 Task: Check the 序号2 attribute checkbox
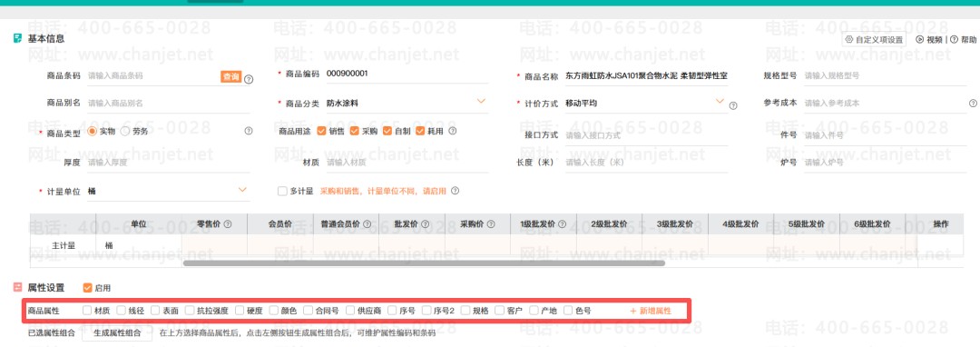426,310
